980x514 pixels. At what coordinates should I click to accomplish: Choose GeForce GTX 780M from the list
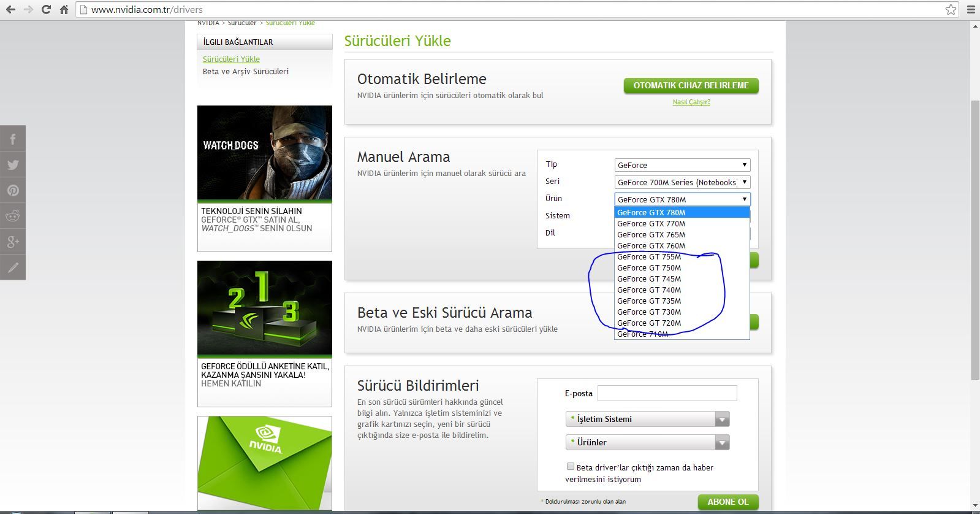(x=682, y=212)
